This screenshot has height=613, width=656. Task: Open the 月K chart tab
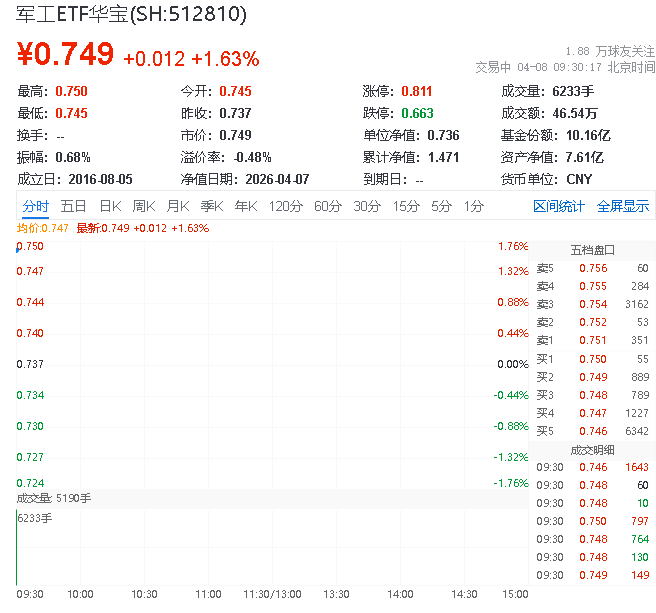178,206
